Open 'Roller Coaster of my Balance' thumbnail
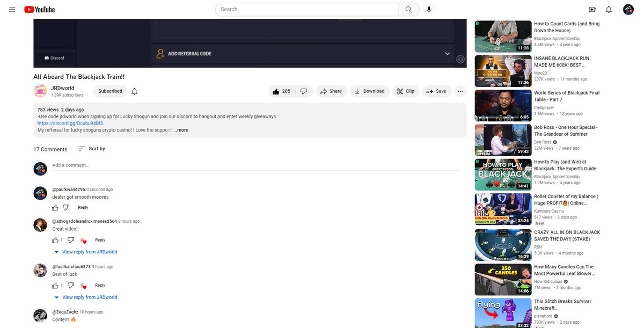 point(503,209)
